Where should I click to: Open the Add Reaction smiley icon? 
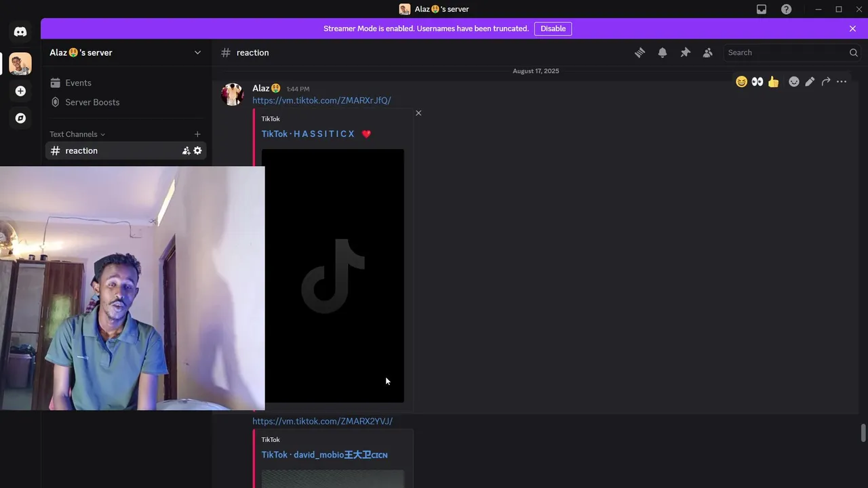pyautogui.click(x=794, y=81)
